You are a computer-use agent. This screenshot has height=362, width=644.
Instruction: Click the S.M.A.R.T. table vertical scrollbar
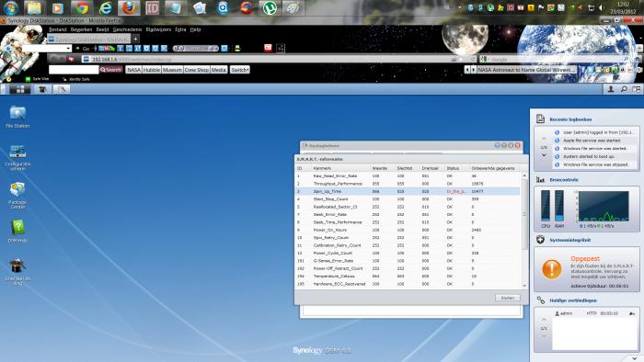[x=524, y=231]
